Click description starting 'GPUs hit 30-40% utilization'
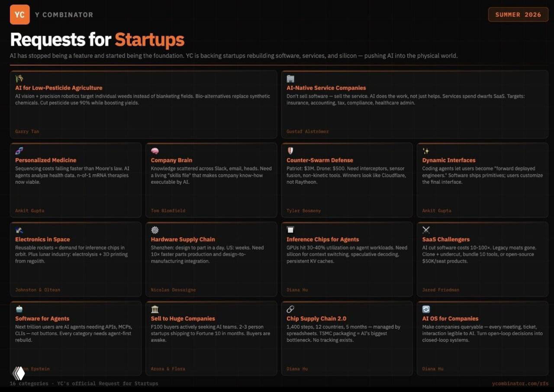The height and width of the screenshot is (392, 554). tap(347, 254)
